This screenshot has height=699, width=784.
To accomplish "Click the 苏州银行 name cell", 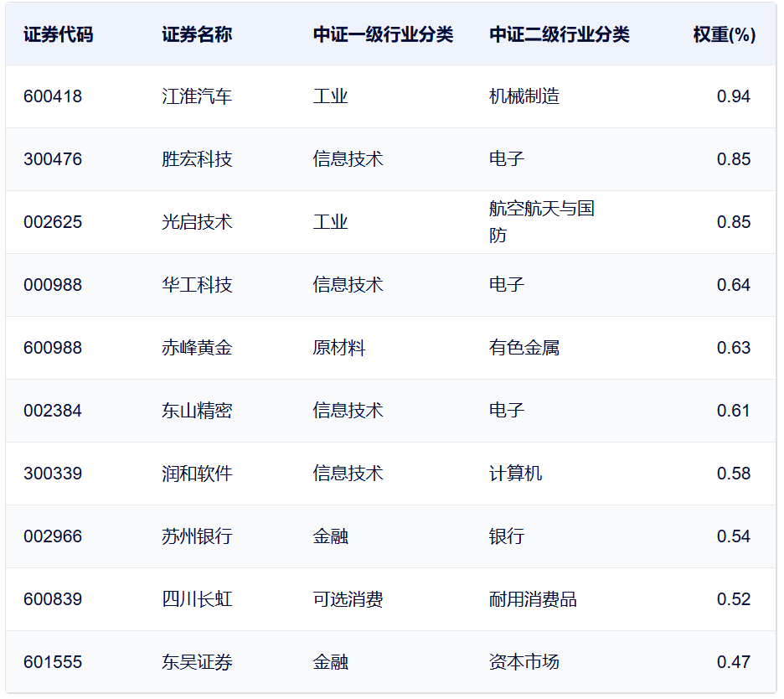I will pos(197,536).
